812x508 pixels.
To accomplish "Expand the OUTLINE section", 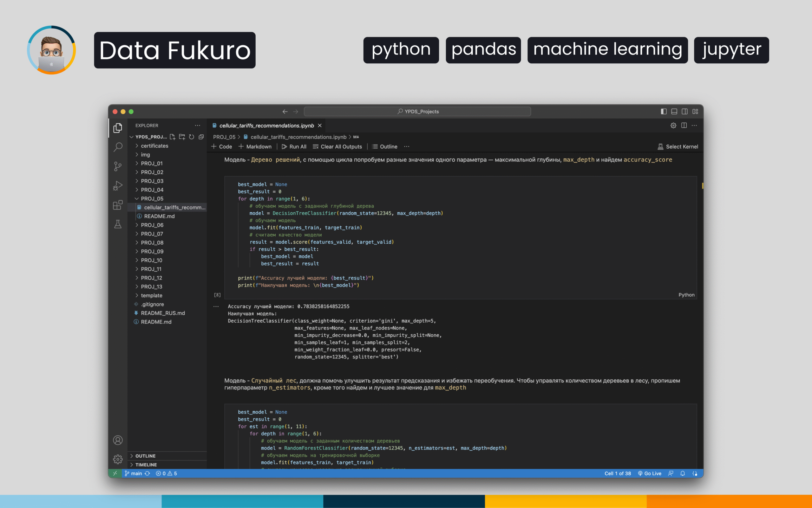I will pyautogui.click(x=145, y=456).
